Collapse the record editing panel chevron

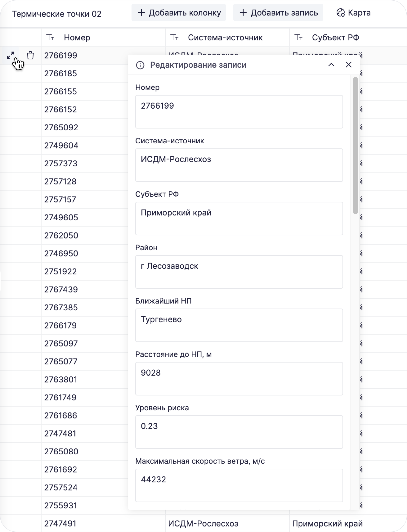331,65
